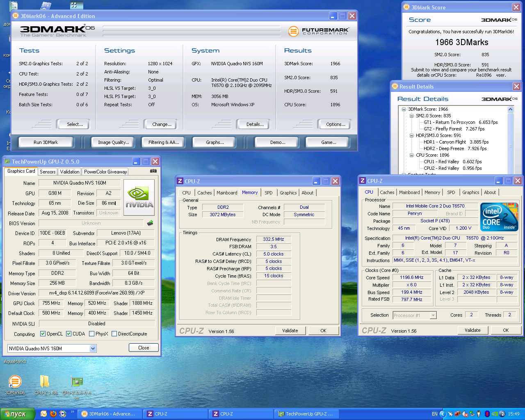
Task: Click the round 'a' tray icon
Action: click(x=502, y=414)
